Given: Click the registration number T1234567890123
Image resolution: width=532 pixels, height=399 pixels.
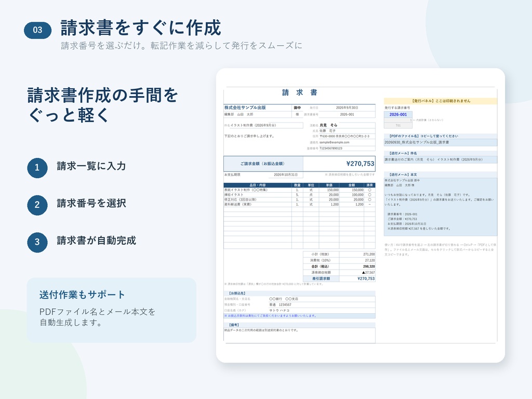Looking at the screenshot, I should click(x=331, y=148).
